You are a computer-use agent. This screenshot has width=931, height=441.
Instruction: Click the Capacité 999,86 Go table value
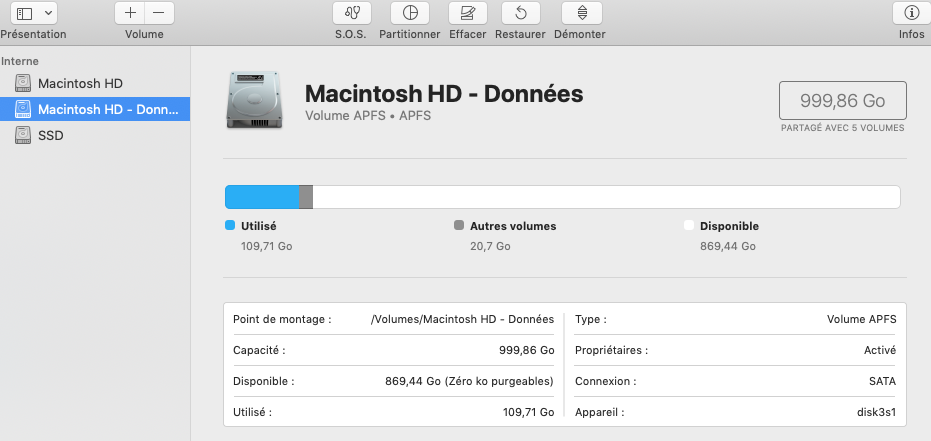(x=527, y=350)
